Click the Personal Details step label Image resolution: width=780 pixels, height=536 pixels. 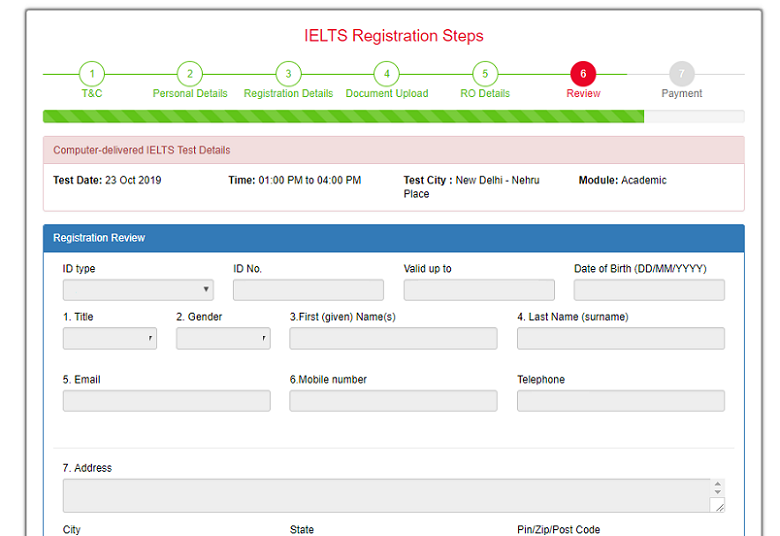pyautogui.click(x=190, y=94)
